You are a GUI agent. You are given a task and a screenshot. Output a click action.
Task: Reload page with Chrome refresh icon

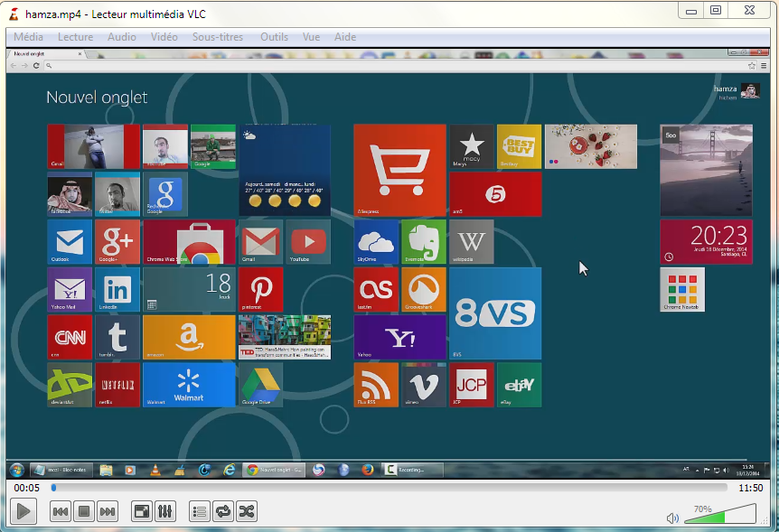36,66
